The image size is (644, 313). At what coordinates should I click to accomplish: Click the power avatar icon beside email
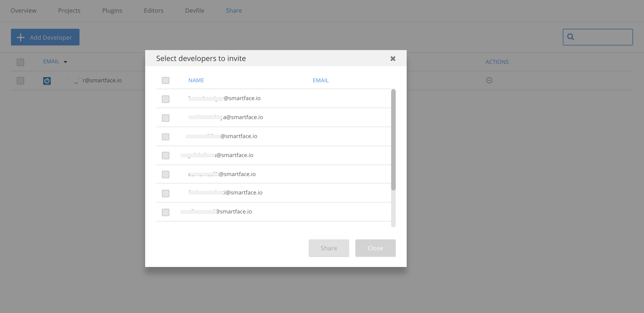(x=47, y=81)
